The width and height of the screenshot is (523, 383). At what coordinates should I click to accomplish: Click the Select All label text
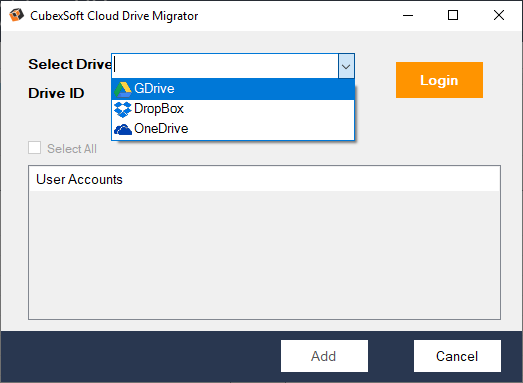point(72,149)
